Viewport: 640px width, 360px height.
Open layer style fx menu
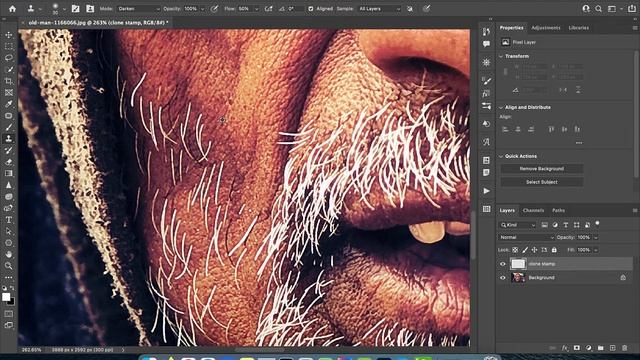coord(564,348)
